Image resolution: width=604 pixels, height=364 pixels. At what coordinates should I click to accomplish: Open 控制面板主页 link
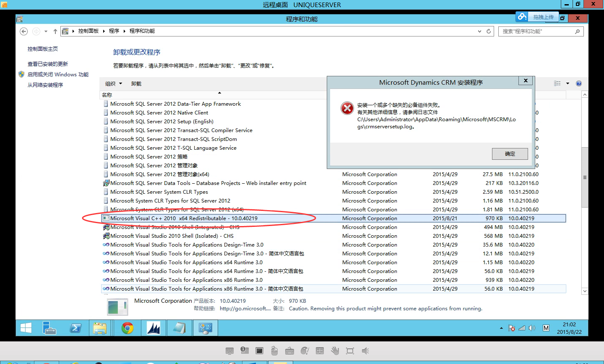[43, 49]
